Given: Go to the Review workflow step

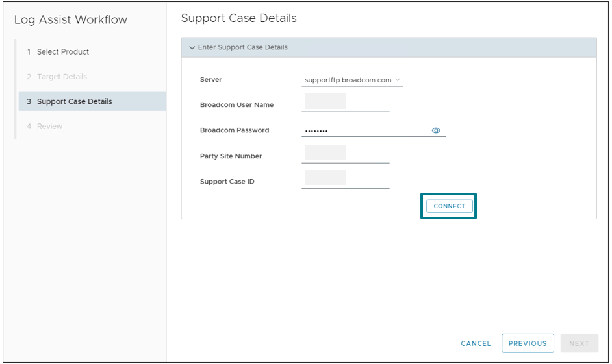Looking at the screenshot, I should [x=49, y=127].
